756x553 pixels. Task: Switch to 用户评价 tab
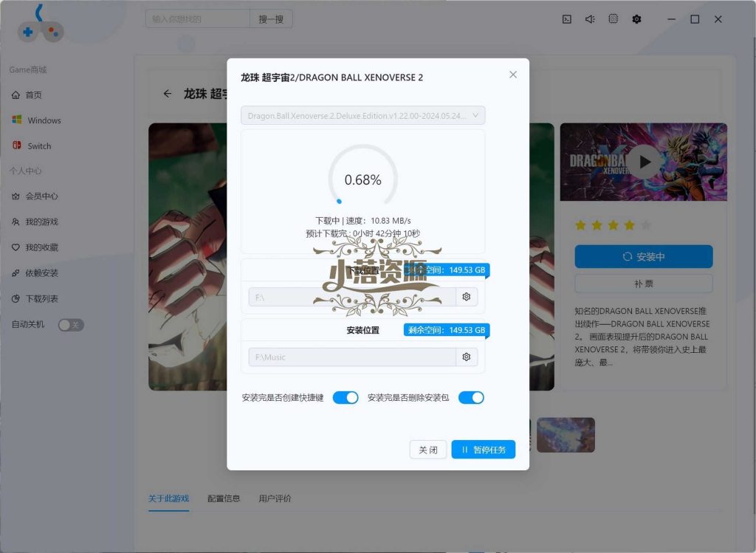pyautogui.click(x=275, y=498)
